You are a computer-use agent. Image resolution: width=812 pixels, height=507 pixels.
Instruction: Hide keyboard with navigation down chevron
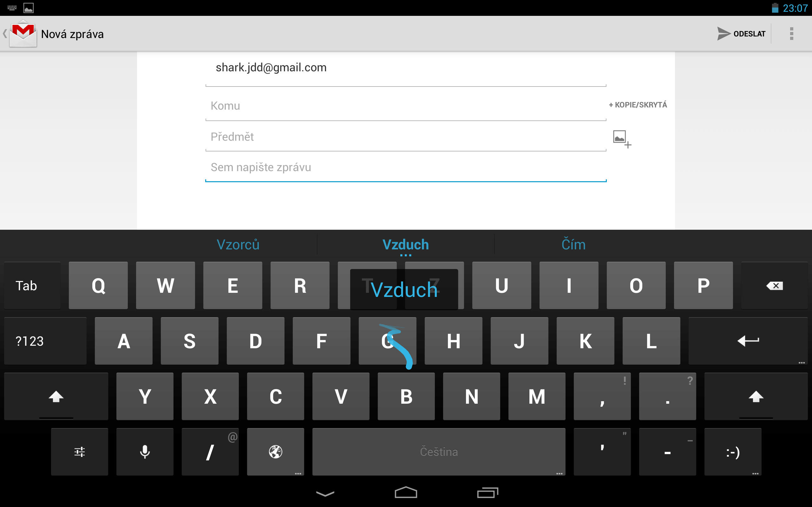(325, 493)
